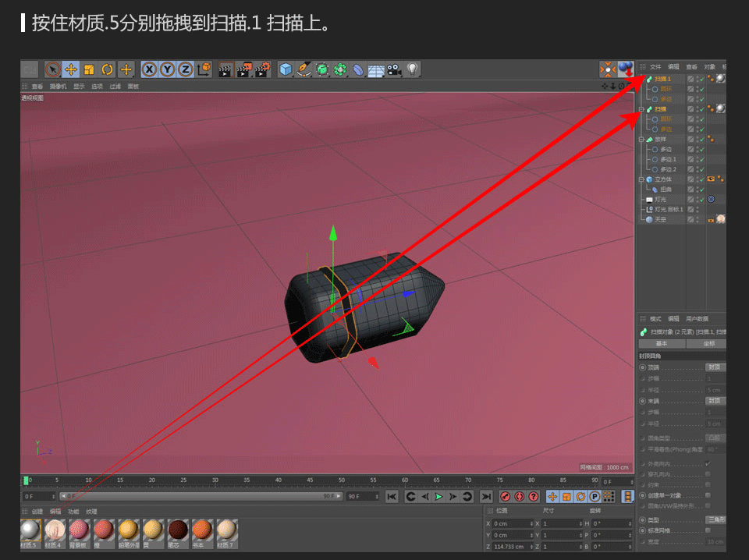Image resolution: width=749 pixels, height=560 pixels.
Task: Toggle visibility checkmark of the 天空 object
Action: point(701,218)
